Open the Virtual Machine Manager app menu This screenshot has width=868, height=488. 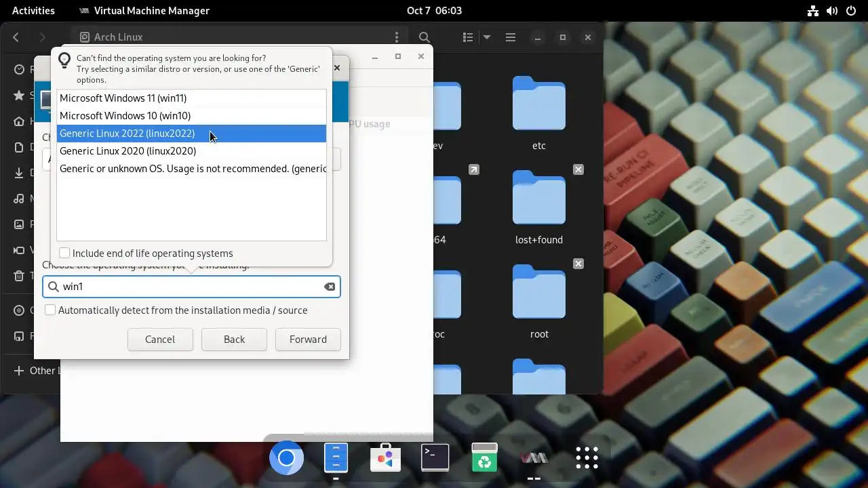pyautogui.click(x=144, y=11)
